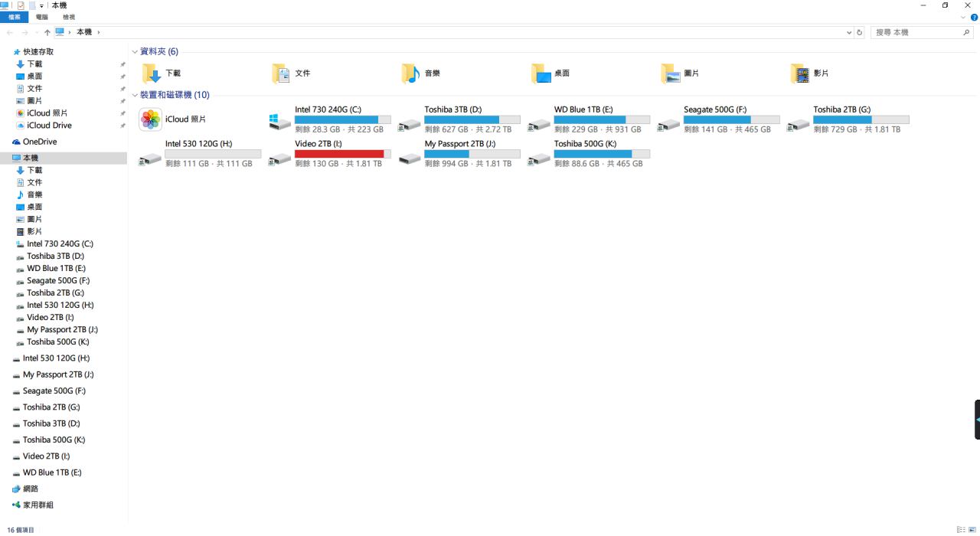Click the text 剩餘 994 GB，共 1.81 TB
The width and height of the screenshot is (980, 536).
pyautogui.click(x=468, y=164)
